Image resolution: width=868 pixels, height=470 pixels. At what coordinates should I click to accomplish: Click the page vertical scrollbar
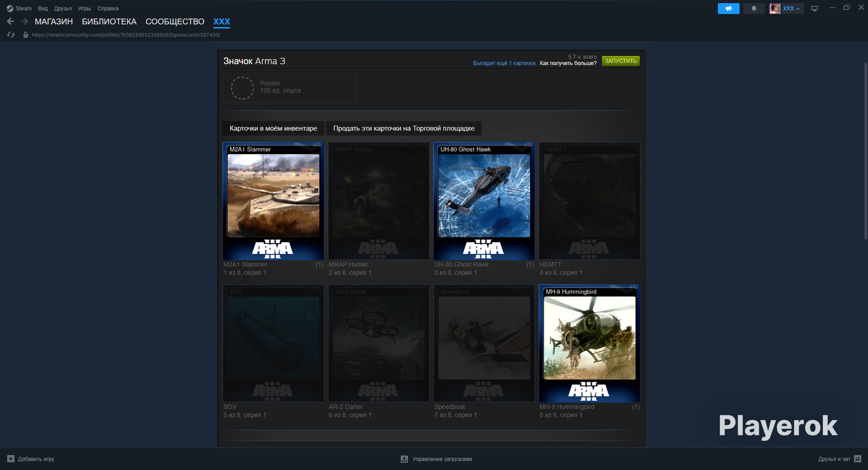pyautogui.click(x=865, y=150)
